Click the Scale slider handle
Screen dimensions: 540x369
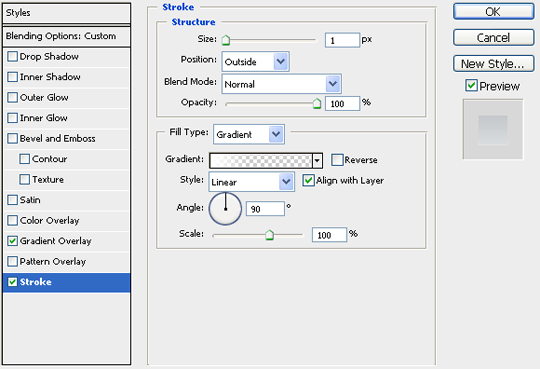(269, 235)
